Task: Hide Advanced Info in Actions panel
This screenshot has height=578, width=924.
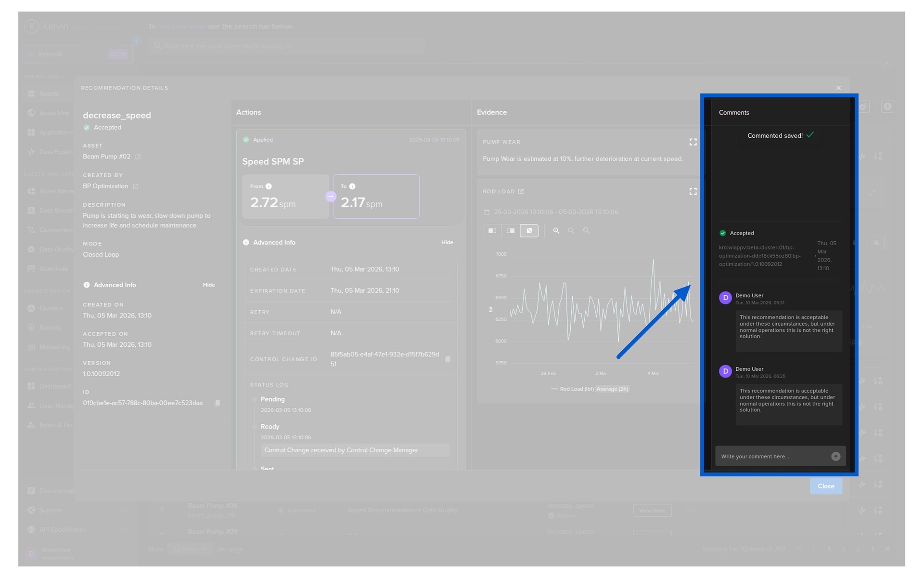Action: point(447,242)
